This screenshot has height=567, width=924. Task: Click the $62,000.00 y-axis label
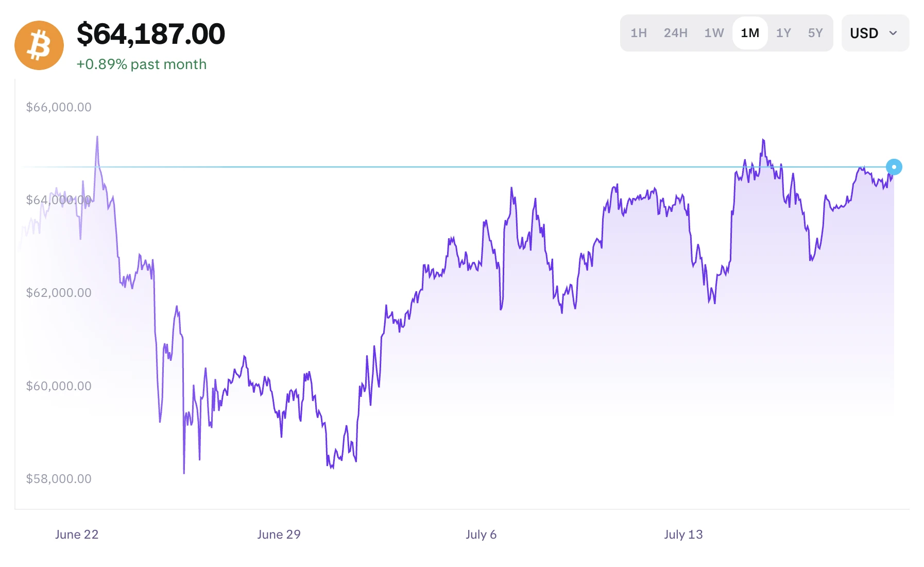click(x=59, y=293)
